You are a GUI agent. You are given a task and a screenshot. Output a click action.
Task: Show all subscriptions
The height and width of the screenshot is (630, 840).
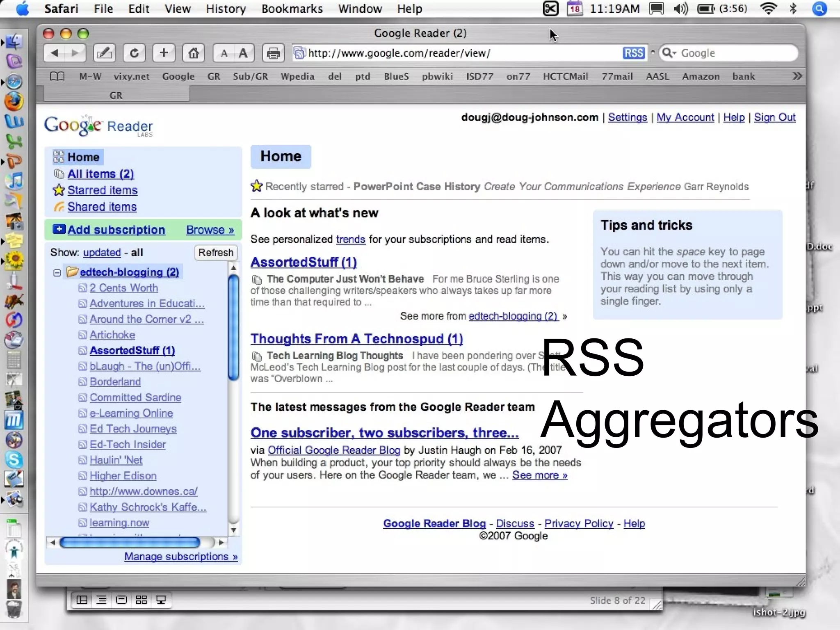[x=137, y=252]
